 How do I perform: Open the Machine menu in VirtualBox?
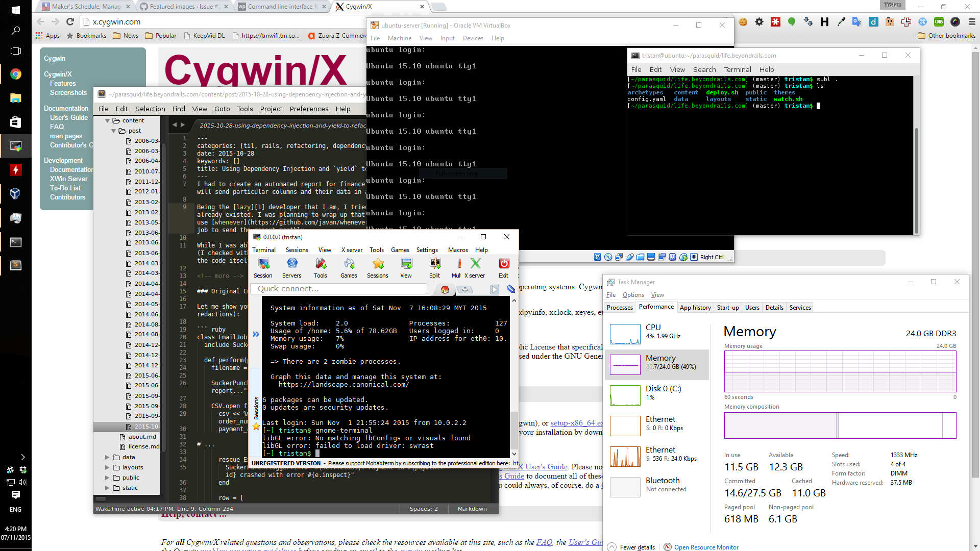400,38
